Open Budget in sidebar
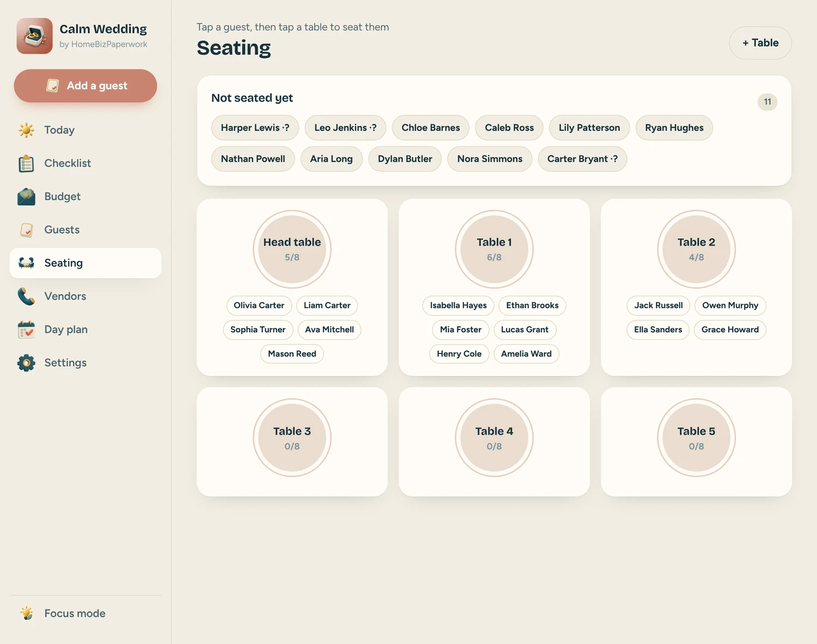This screenshot has width=817, height=644. pyautogui.click(x=86, y=196)
